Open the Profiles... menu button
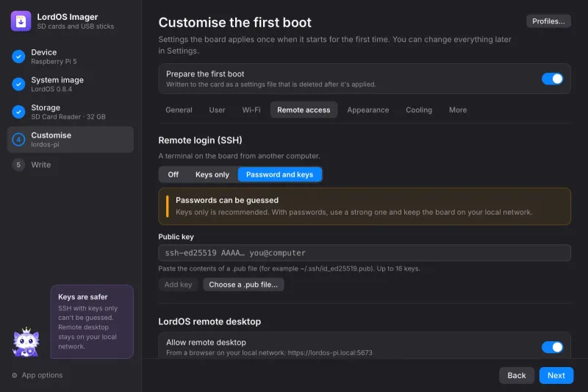This screenshot has width=588, height=392. 548,21
